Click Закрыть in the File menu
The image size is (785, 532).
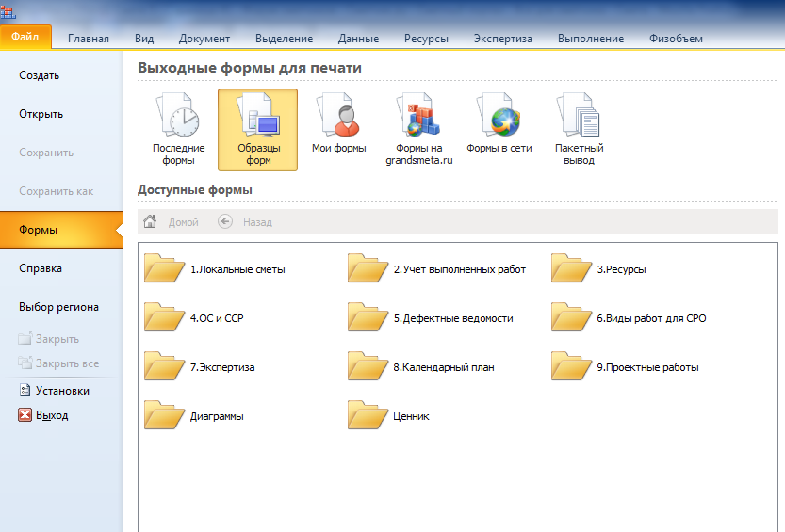[x=49, y=338]
